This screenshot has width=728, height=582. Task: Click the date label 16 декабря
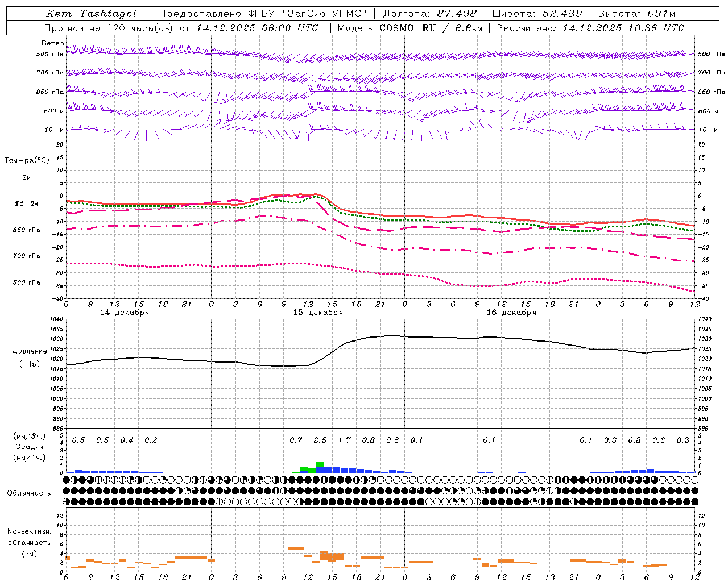click(511, 313)
